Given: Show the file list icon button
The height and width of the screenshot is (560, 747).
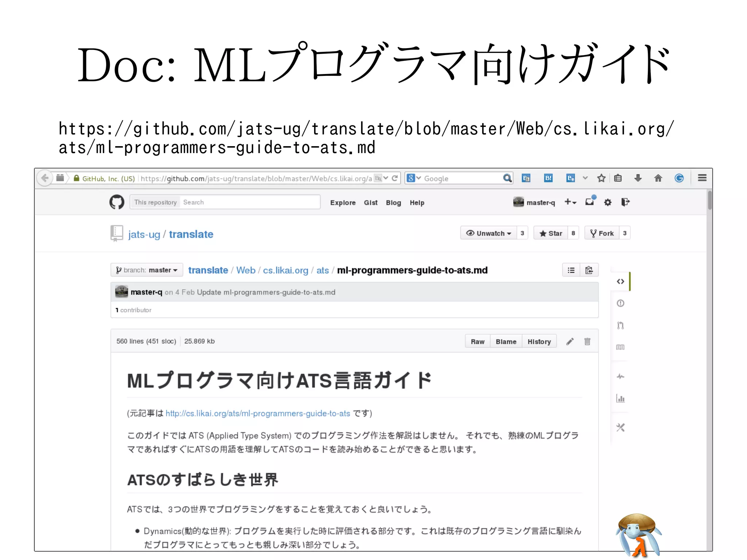Looking at the screenshot, I should pos(571,270).
